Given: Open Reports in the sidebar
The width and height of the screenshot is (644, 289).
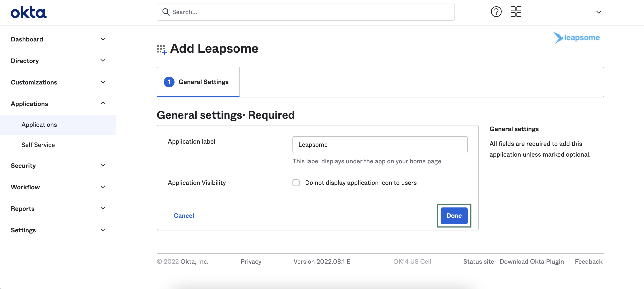Looking at the screenshot, I should click(x=23, y=209).
